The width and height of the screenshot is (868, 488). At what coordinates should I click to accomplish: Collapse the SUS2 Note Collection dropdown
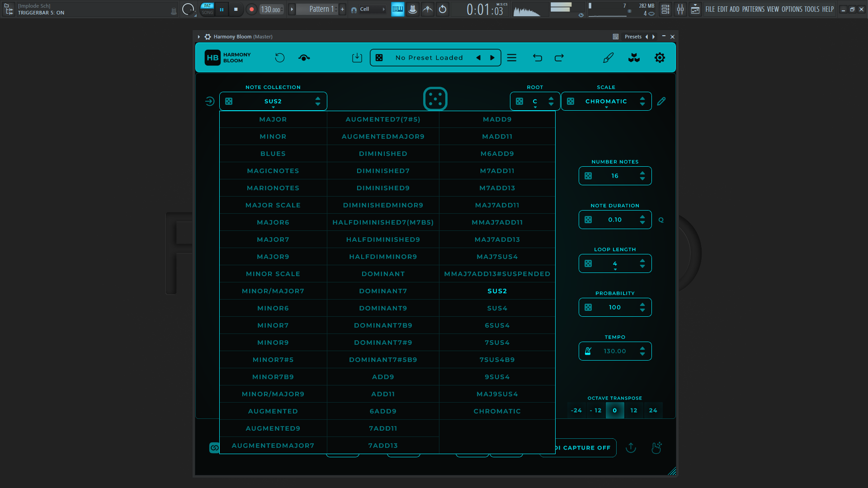click(273, 101)
